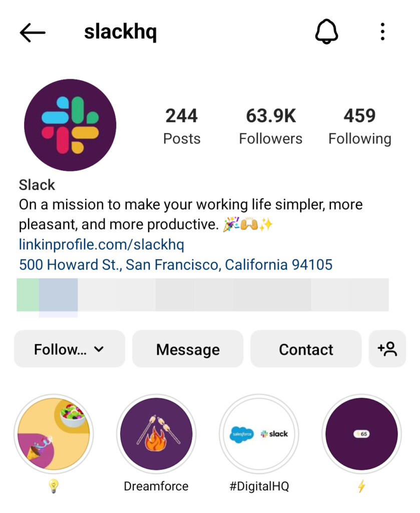
Task: Click the add-person icon to find similar accounts
Action: (388, 349)
